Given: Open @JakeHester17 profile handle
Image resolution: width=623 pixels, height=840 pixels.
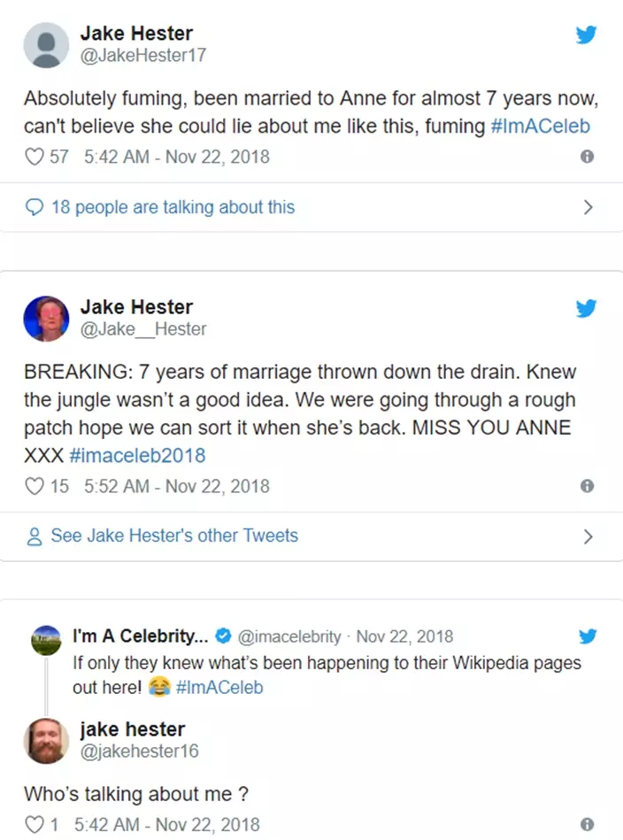Looking at the screenshot, I should click(x=142, y=55).
